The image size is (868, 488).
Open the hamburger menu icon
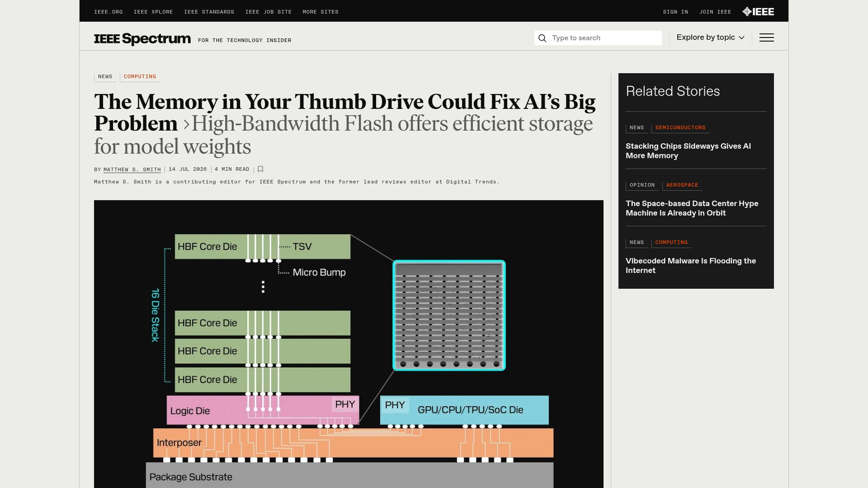766,38
